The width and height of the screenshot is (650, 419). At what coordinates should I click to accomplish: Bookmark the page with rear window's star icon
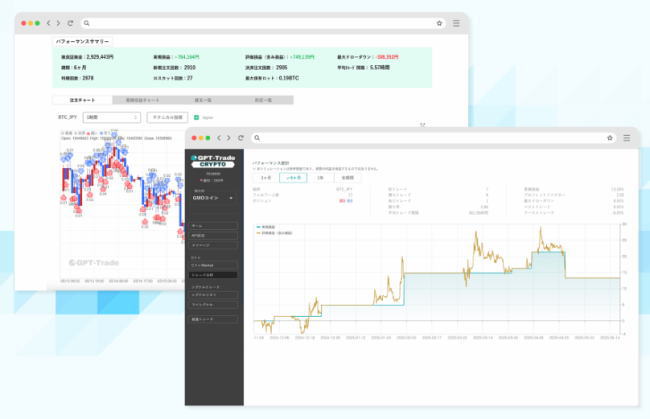pos(439,23)
